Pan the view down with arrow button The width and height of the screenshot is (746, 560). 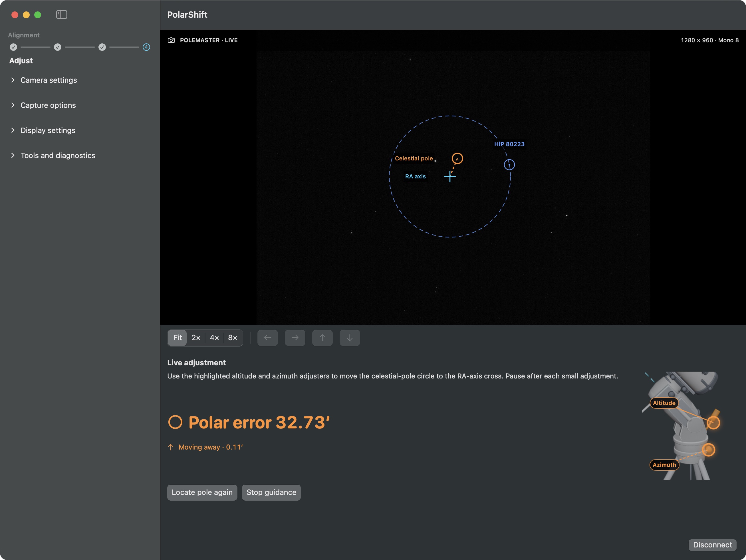pos(349,338)
